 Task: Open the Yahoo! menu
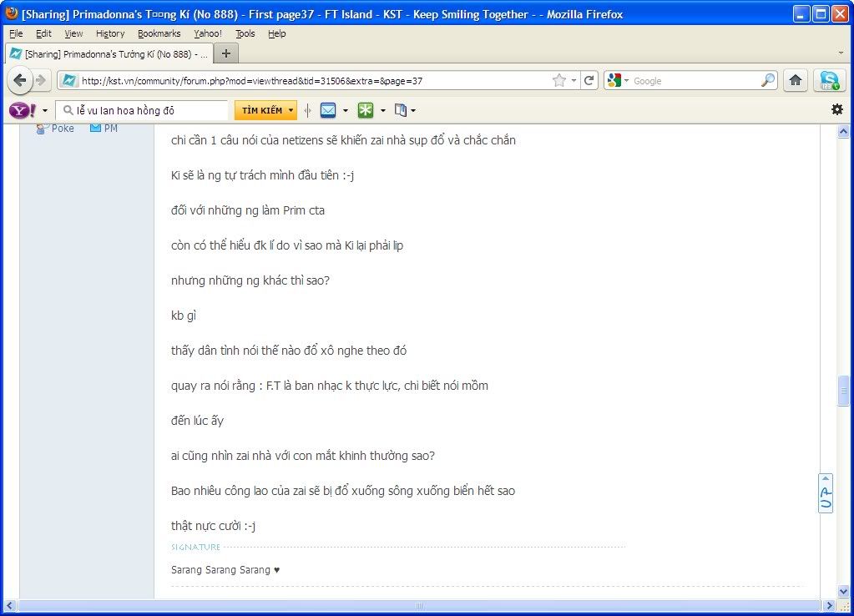click(208, 33)
